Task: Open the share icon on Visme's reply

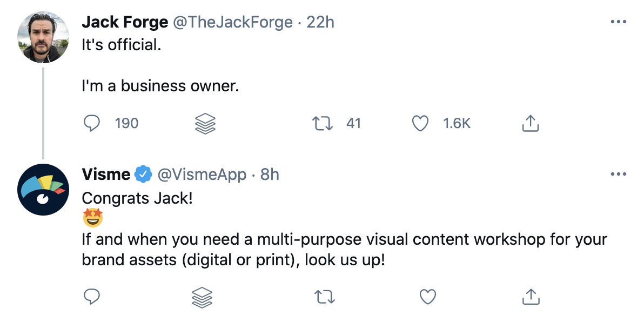Action: (x=531, y=297)
